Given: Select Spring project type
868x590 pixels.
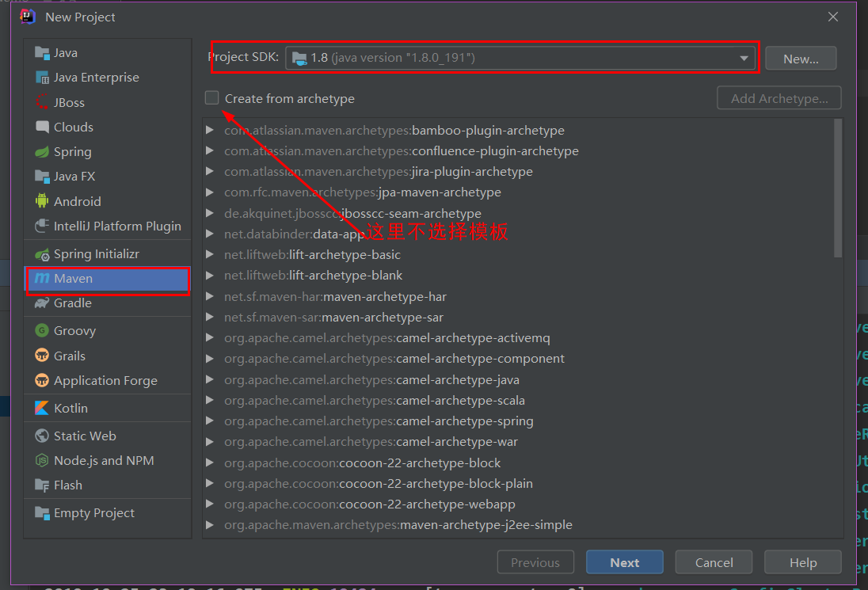Looking at the screenshot, I should tap(108, 151).
